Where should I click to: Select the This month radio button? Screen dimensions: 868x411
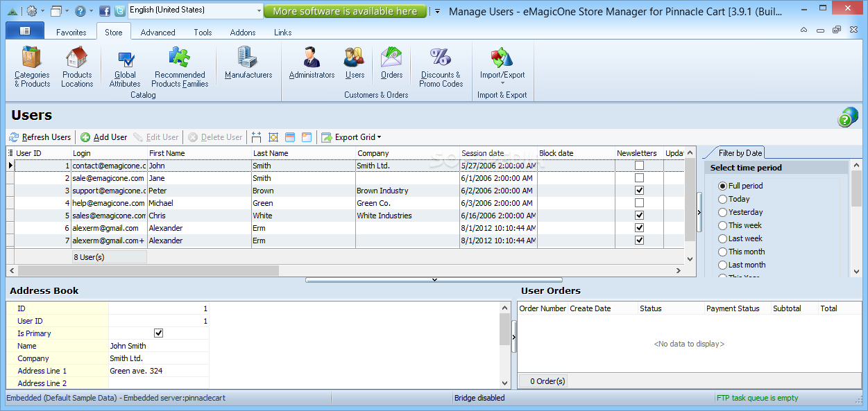(x=722, y=252)
